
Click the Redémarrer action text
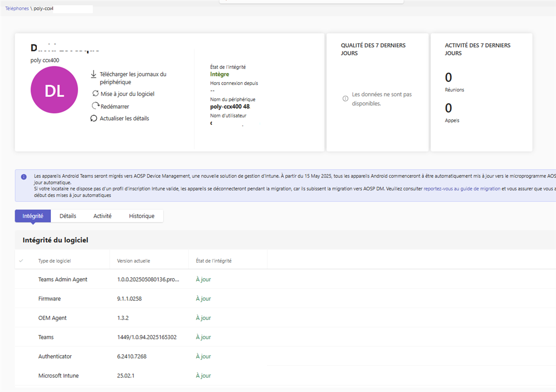coord(115,106)
